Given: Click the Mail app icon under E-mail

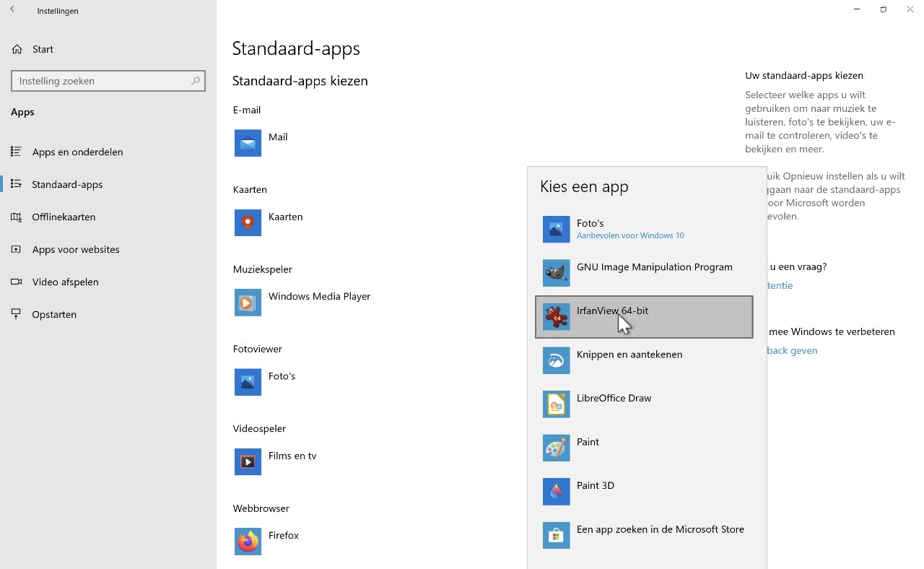Looking at the screenshot, I should 248,143.
